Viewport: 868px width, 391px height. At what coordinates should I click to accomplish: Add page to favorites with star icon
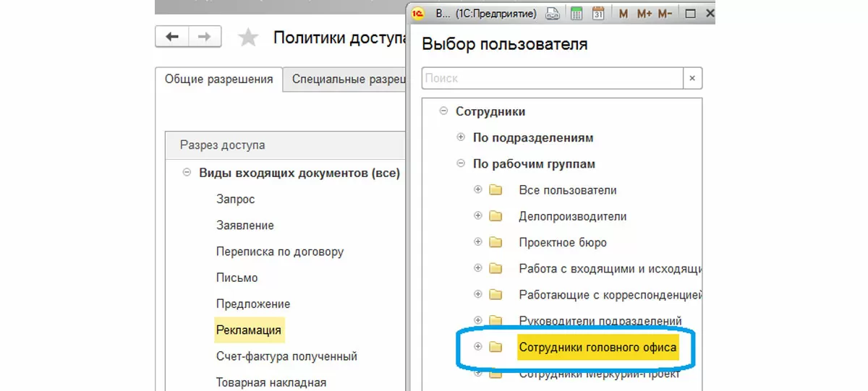point(248,38)
